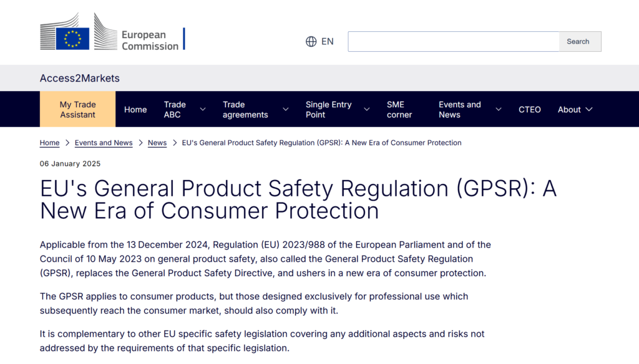Expand the Single Entry Point chevron

pos(367,110)
